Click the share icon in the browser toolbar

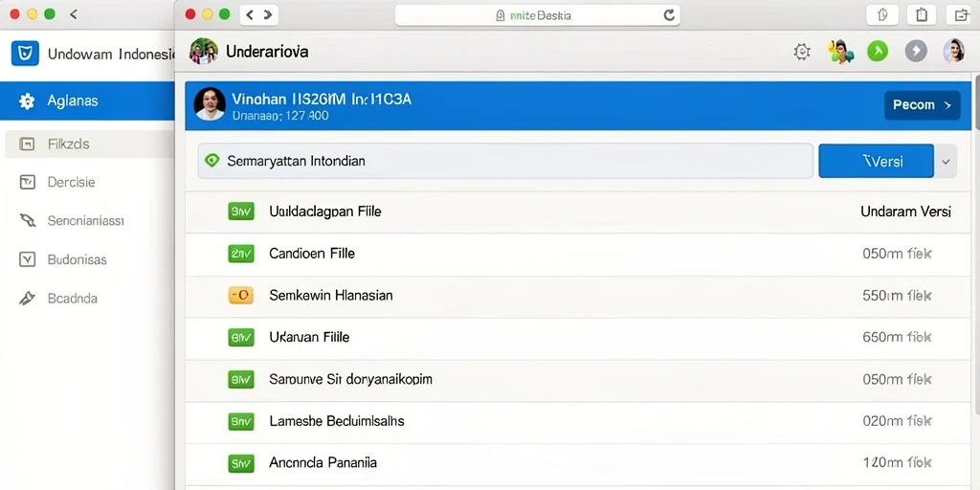(x=881, y=15)
